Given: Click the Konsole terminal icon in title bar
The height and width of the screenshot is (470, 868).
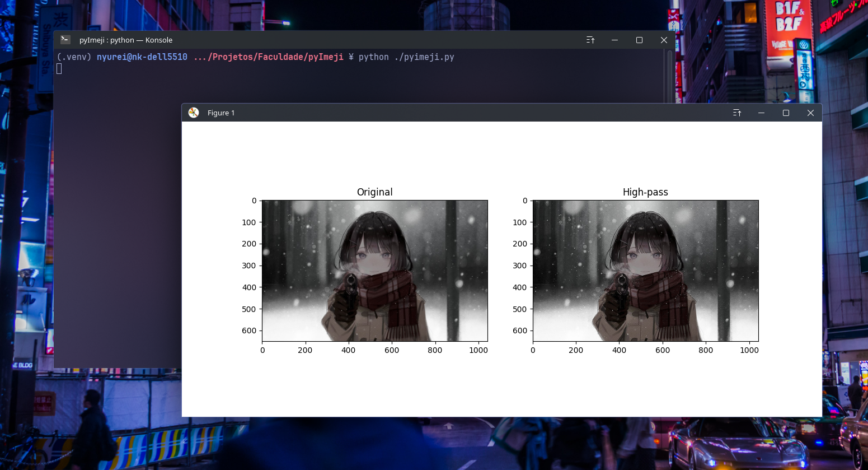Looking at the screenshot, I should [65, 40].
